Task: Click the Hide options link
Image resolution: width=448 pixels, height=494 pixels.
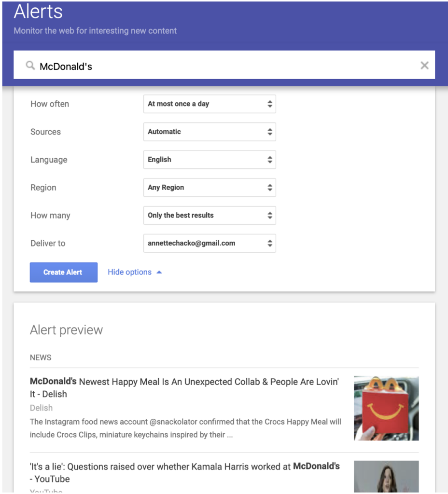Action: tap(129, 272)
